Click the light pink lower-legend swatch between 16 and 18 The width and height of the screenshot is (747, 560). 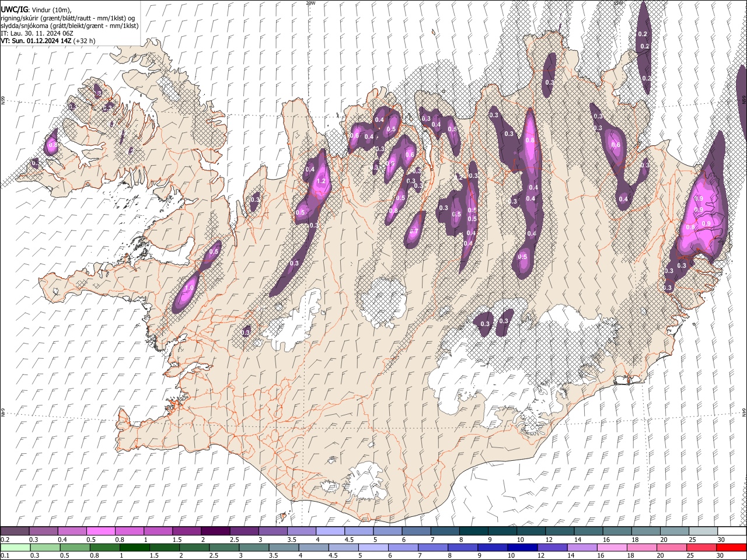tap(611, 547)
